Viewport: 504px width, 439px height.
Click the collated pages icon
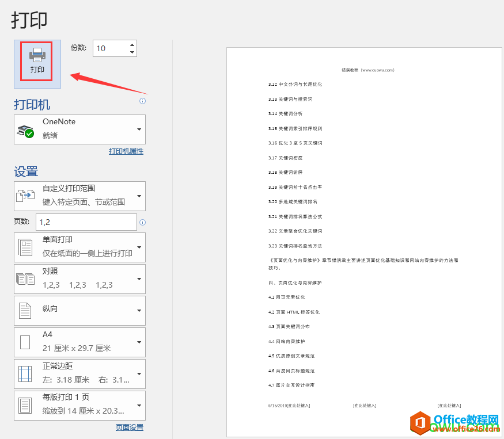25,279
